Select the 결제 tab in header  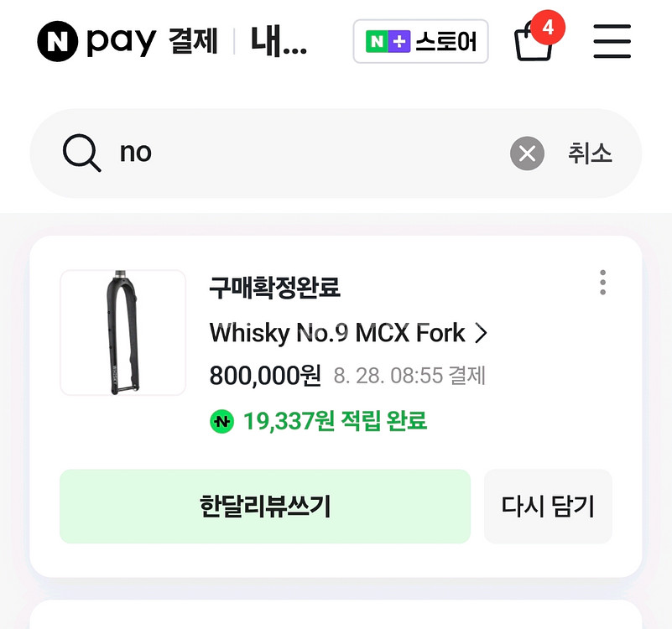point(193,42)
